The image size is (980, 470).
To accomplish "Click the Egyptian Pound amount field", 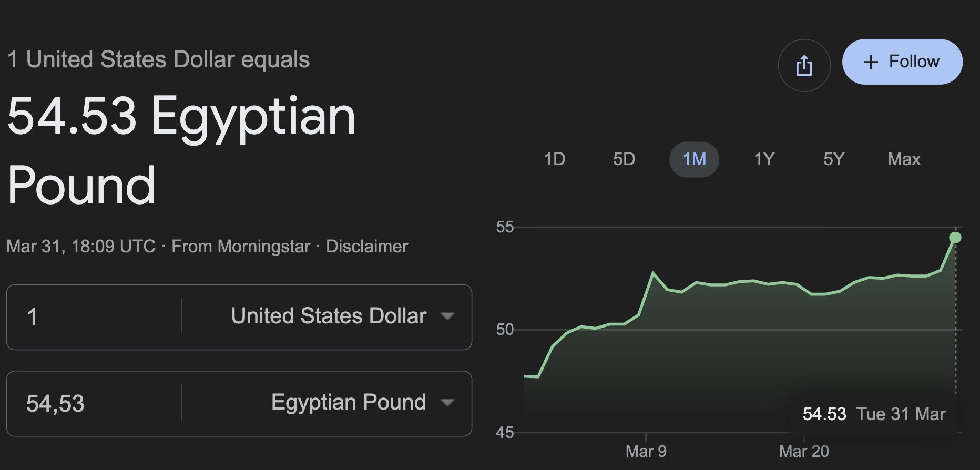I will coord(95,404).
